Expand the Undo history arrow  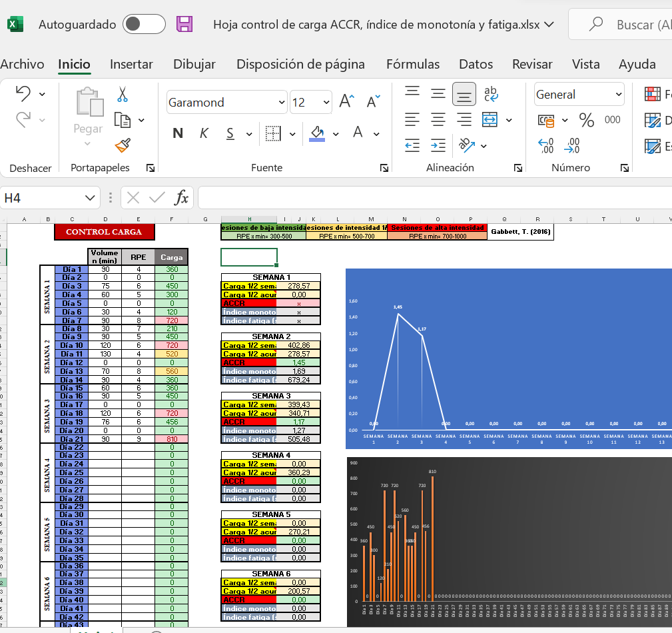click(x=42, y=94)
